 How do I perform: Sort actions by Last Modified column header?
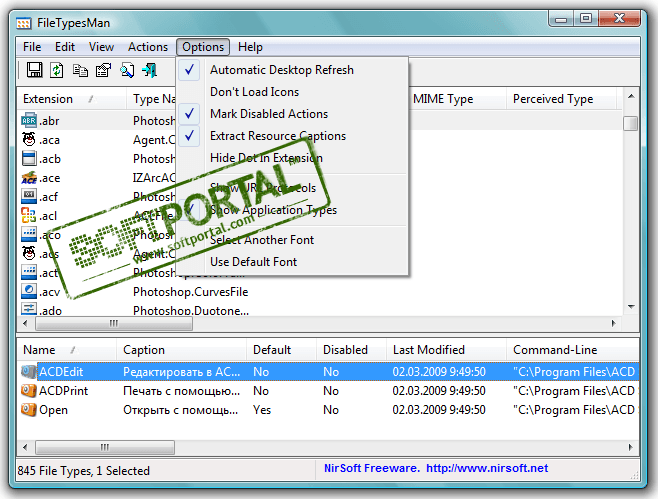point(446,350)
